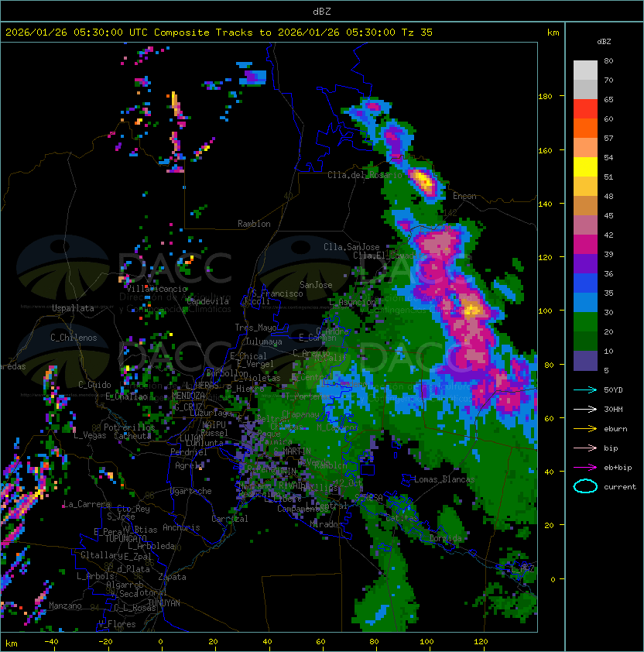Screen dimensions: 644x652
Task: Click the 'MENDOZA' city label
Action: 188,395
